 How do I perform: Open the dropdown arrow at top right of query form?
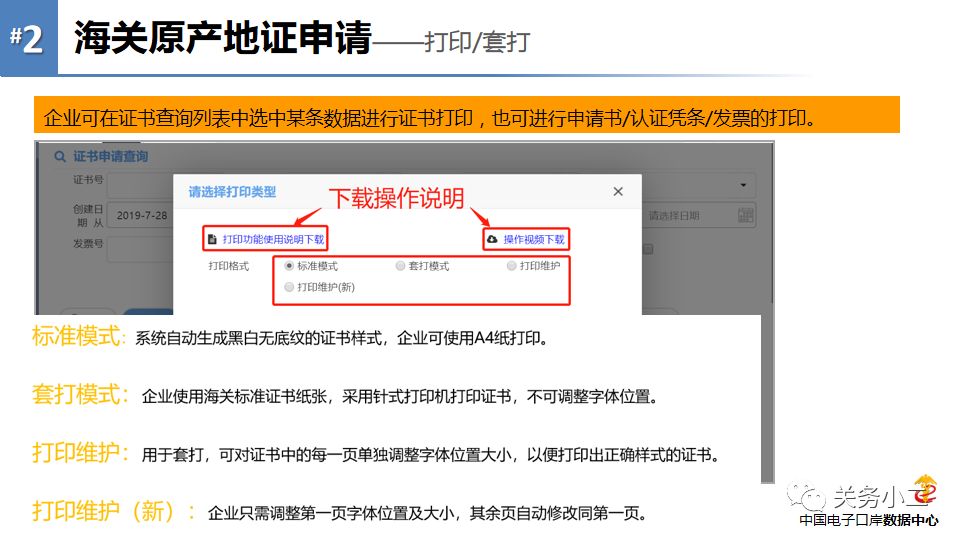click(743, 185)
